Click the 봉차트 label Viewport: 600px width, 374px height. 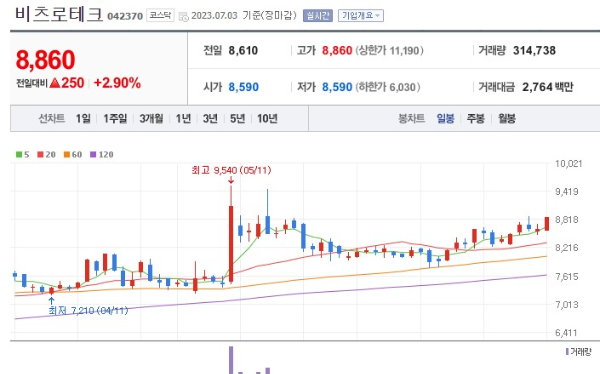[x=412, y=119]
